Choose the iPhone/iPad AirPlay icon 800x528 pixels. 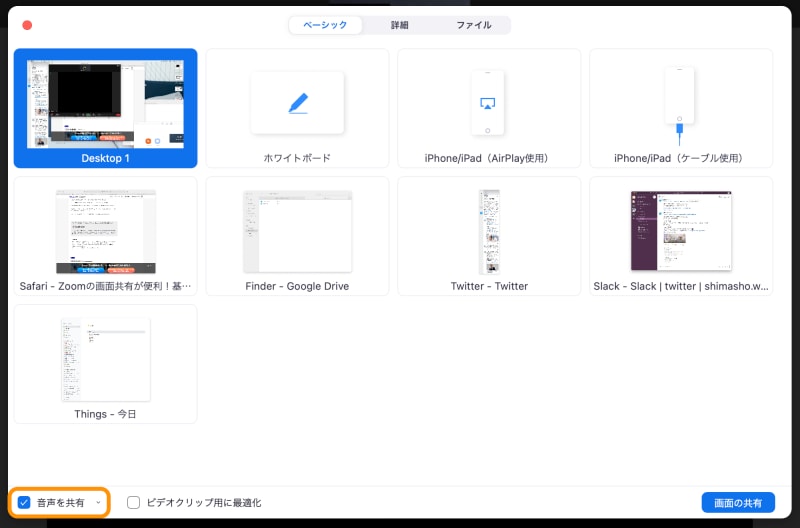pos(488,103)
